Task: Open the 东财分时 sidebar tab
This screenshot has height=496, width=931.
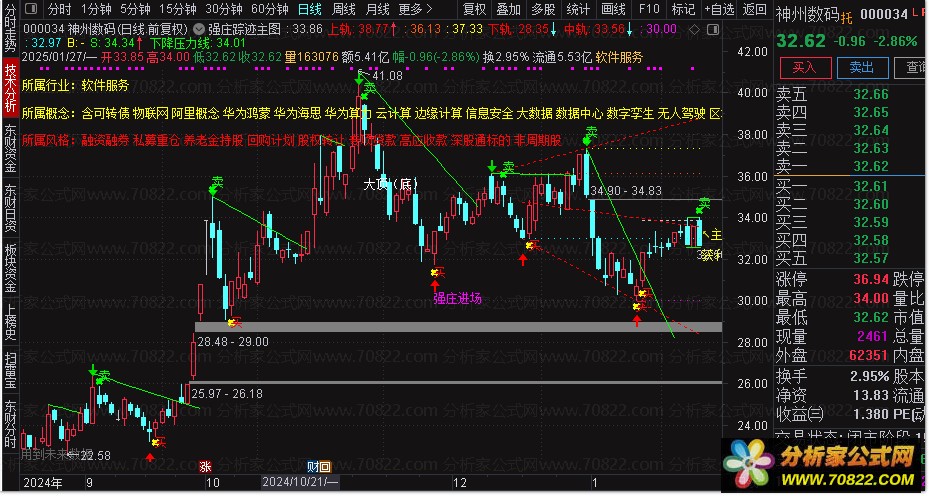Action: click(x=10, y=425)
